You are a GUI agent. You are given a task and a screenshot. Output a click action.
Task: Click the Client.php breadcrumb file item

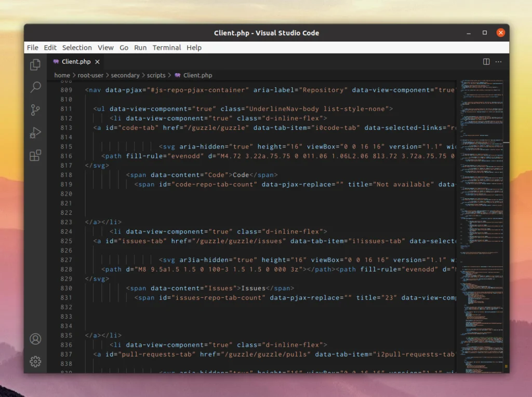point(197,75)
